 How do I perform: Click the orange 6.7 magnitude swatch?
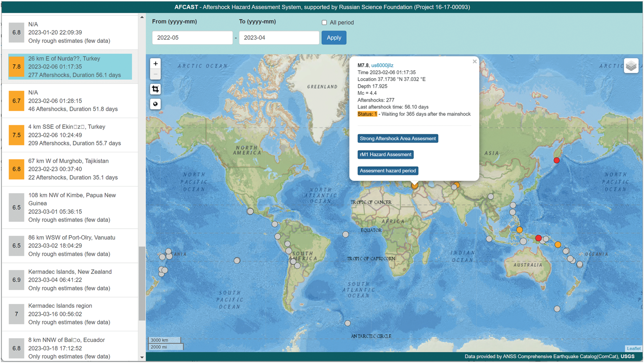click(16, 101)
